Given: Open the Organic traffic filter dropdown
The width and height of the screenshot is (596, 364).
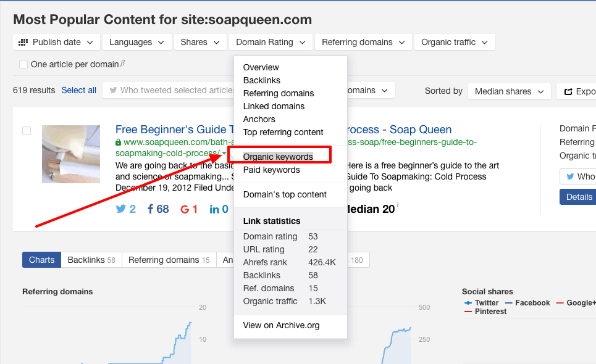Looking at the screenshot, I should point(455,42).
